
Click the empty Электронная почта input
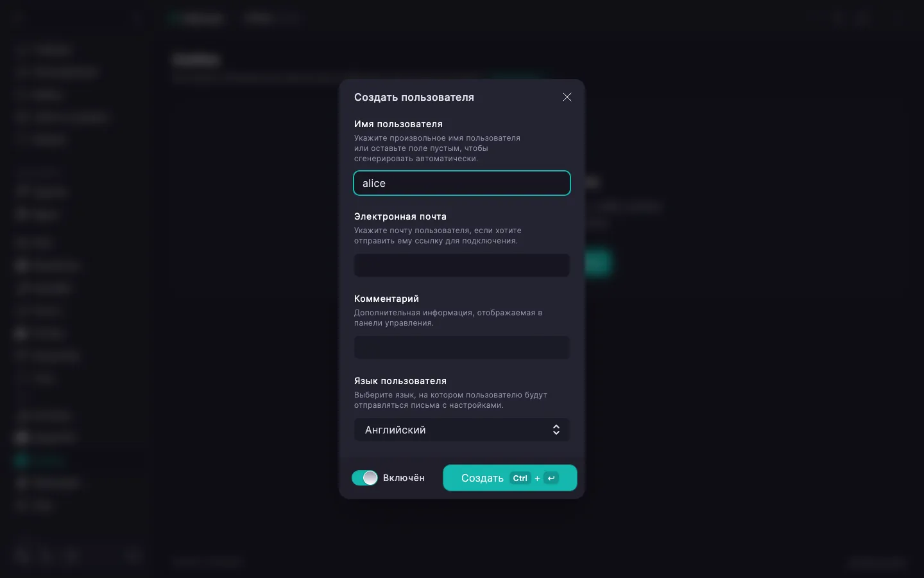coord(462,265)
